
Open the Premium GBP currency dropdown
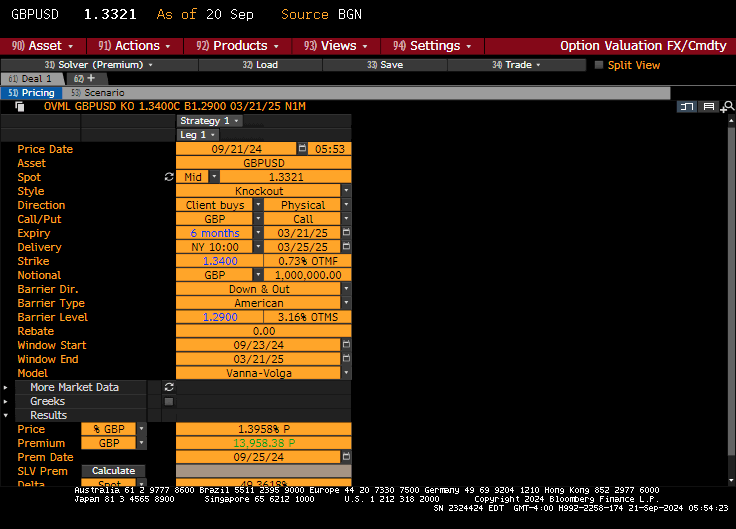coord(141,443)
